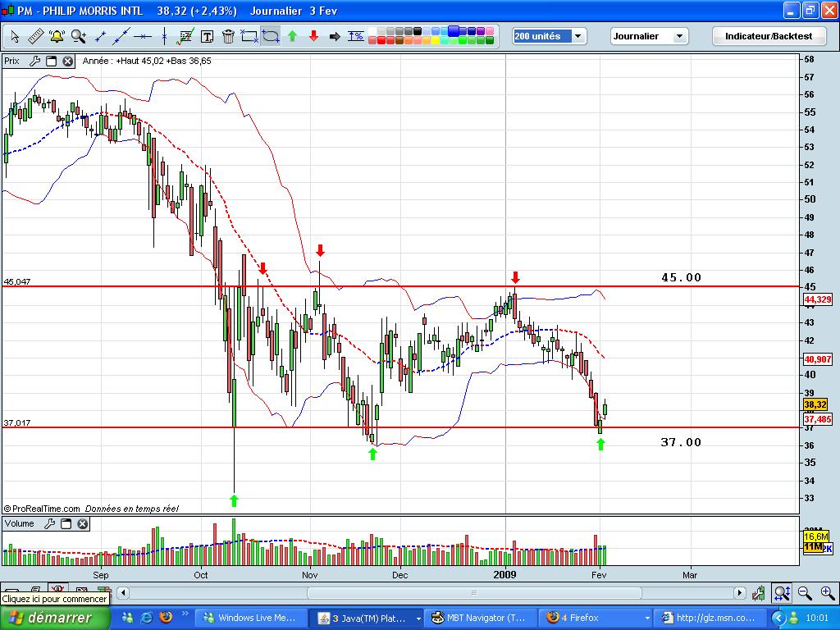
Task: Click the zoom out magnifier at bottom right
Action: click(805, 592)
